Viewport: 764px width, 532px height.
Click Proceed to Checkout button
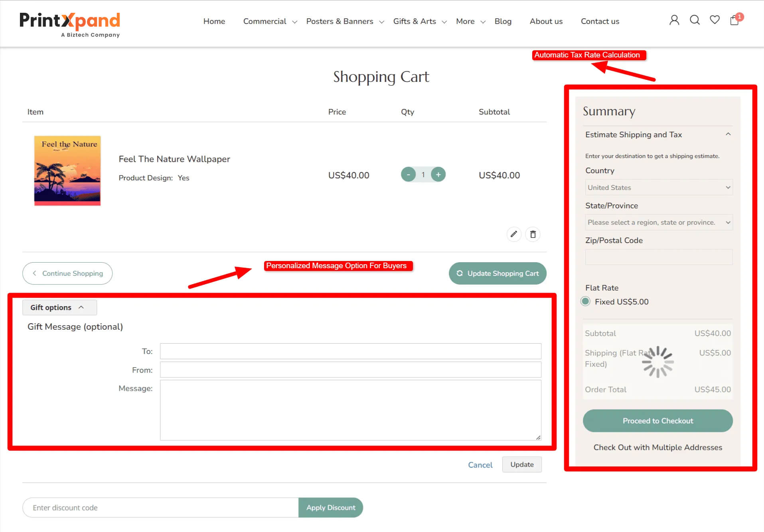[657, 421]
